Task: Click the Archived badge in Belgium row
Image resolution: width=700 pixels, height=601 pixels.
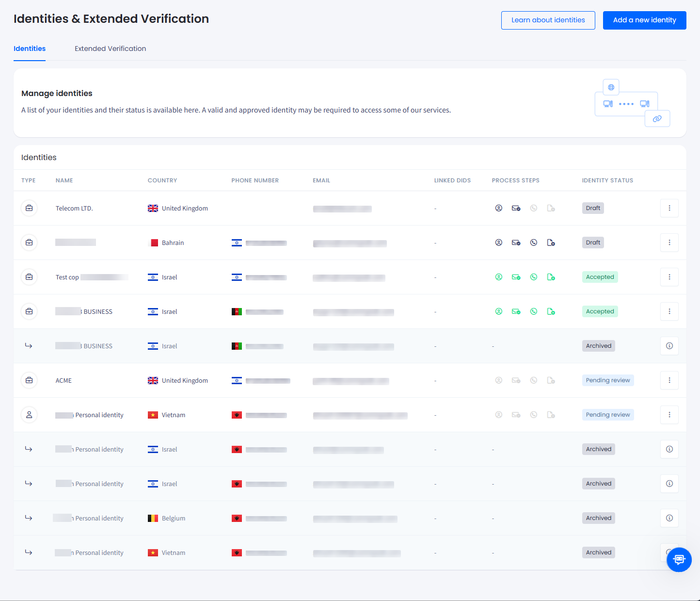Action: click(x=599, y=518)
